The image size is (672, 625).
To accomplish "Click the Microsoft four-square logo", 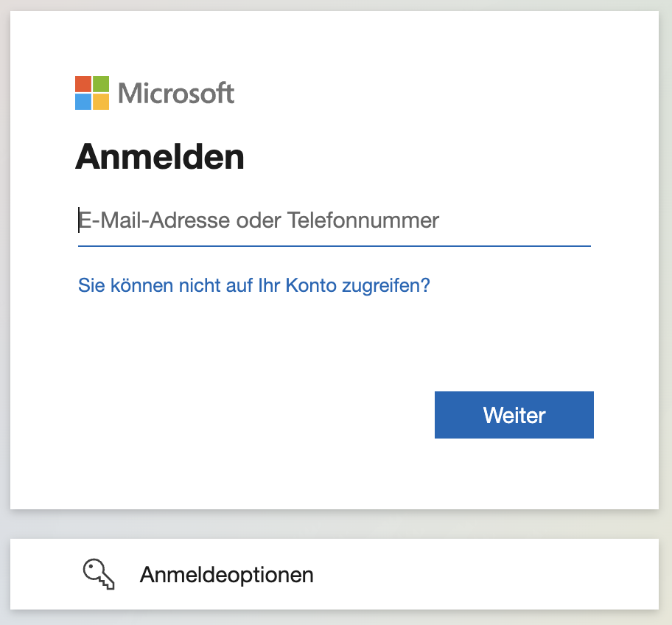I will pyautogui.click(x=92, y=93).
